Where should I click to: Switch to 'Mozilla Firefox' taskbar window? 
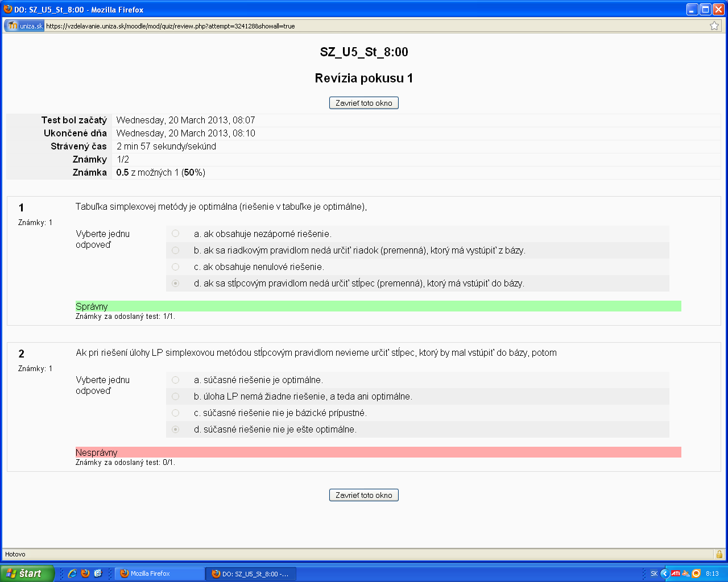(159, 573)
